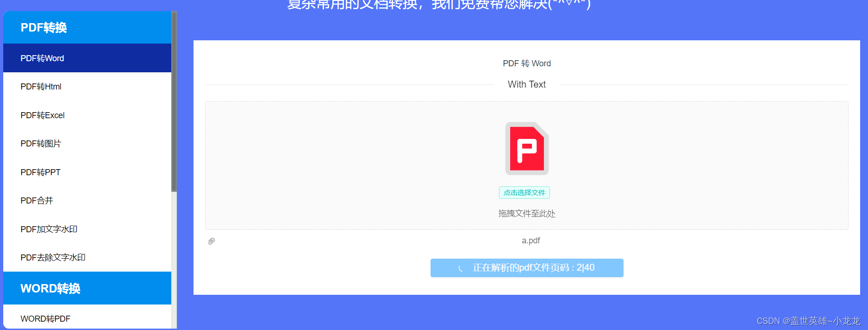
Task: Open PDF转Html conversion
Action: [87, 87]
